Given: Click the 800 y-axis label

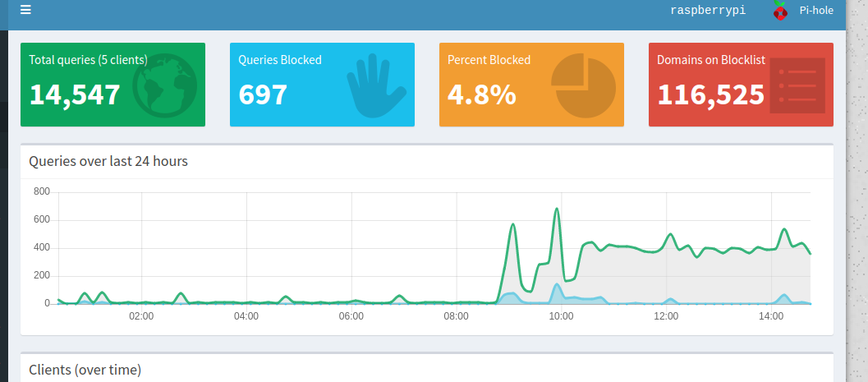Looking at the screenshot, I should tap(42, 191).
